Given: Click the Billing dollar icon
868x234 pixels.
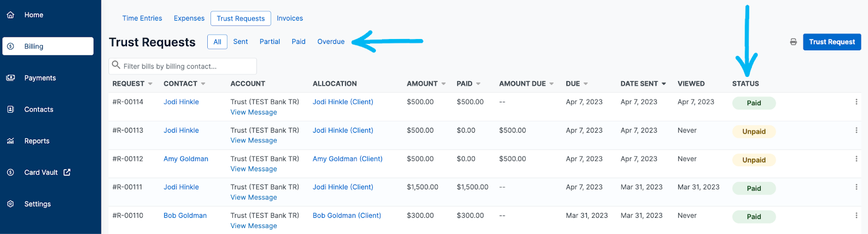Looking at the screenshot, I should [x=10, y=47].
